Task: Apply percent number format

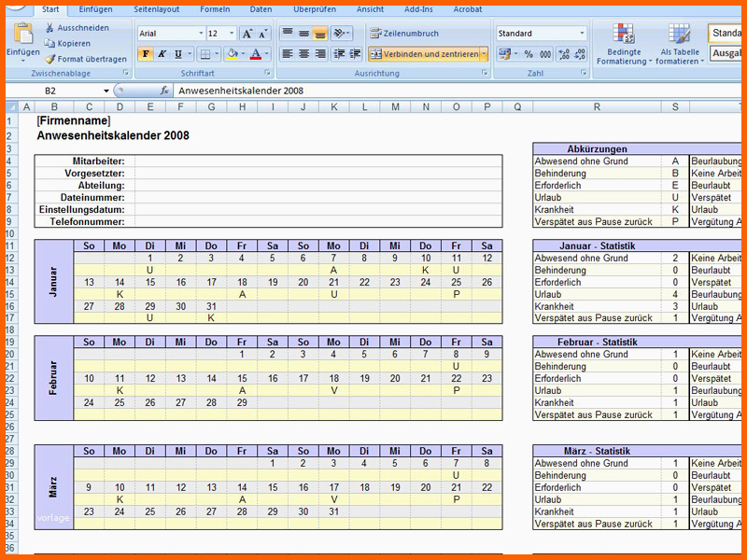Action: coord(529,55)
